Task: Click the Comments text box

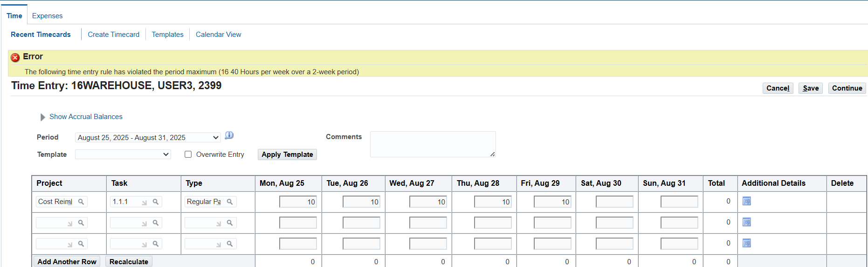Action: (x=433, y=144)
